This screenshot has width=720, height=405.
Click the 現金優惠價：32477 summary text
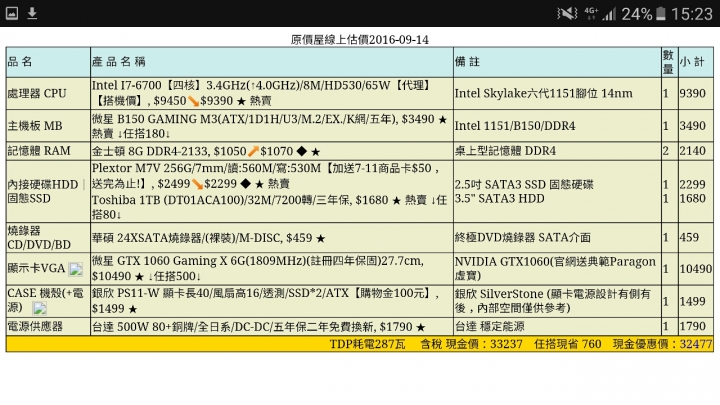[662, 344]
